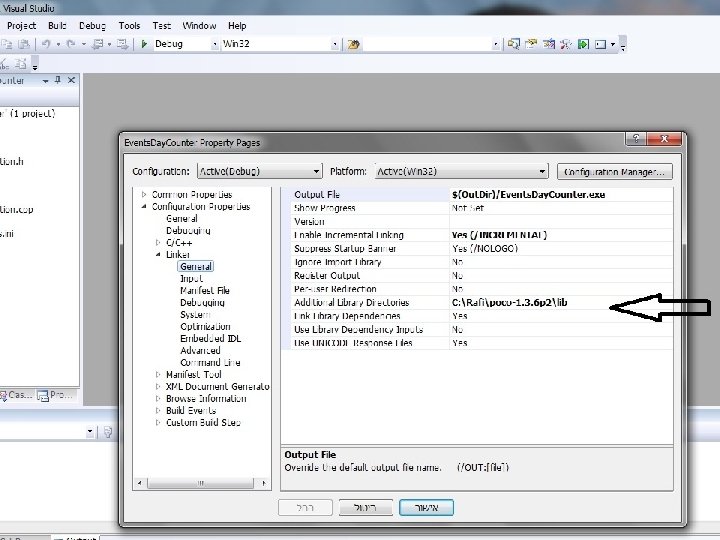This screenshot has height=540, width=720.
Task: Close the side panel with its X icon
Action: coord(72,80)
